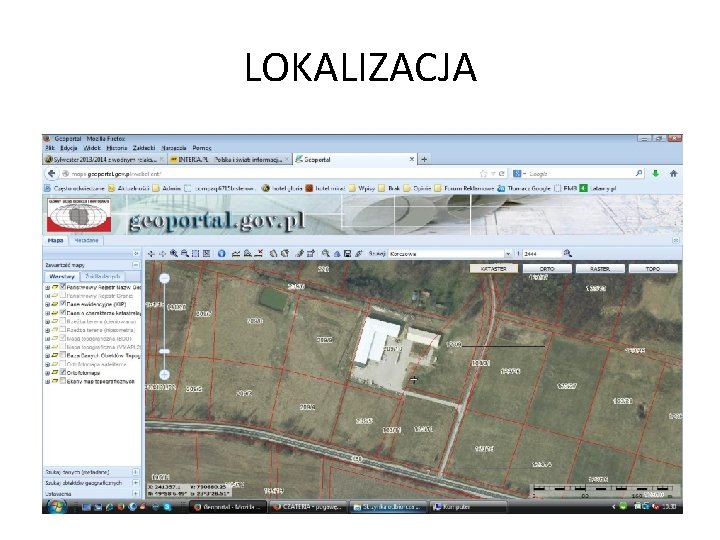Switch to the Warstwy tab
The image size is (720, 540).
(x=62, y=276)
